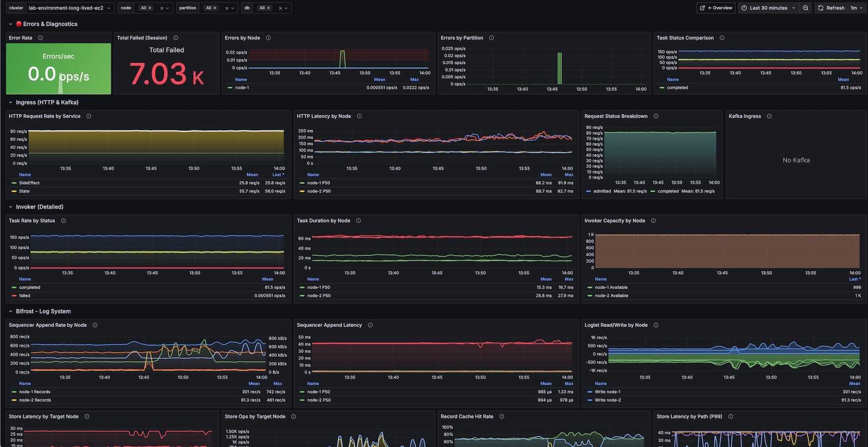
Task: Toggle State series in HTTP Request Rate legend
Action: coord(24,191)
